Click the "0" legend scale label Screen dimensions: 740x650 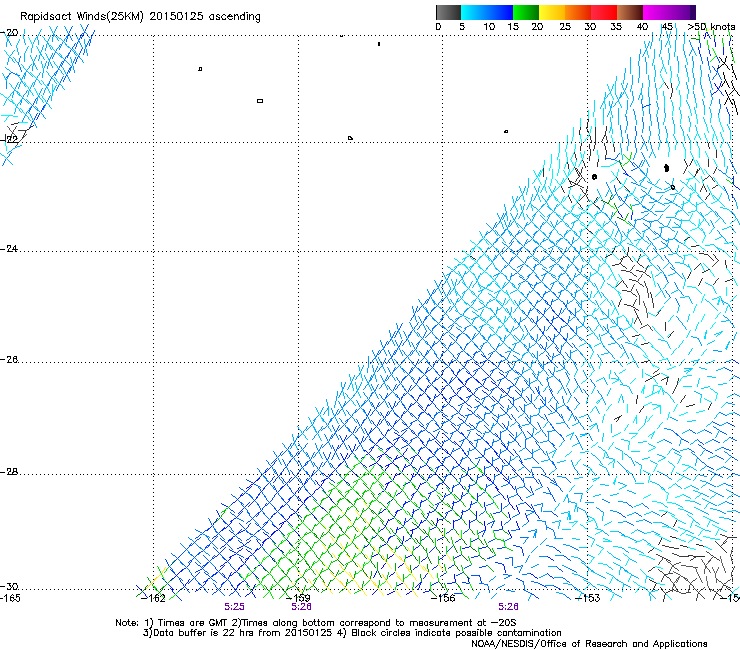(x=438, y=27)
